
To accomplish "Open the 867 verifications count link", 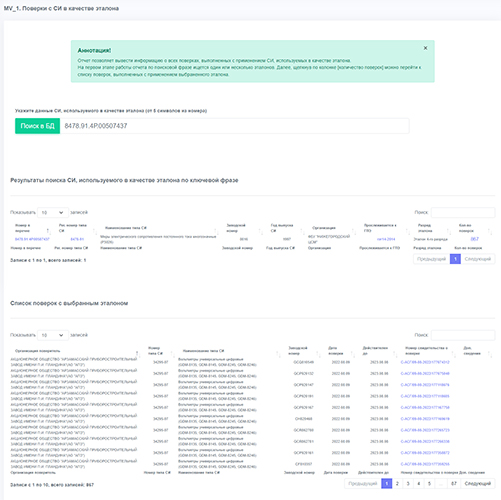I will pyautogui.click(x=474, y=239).
